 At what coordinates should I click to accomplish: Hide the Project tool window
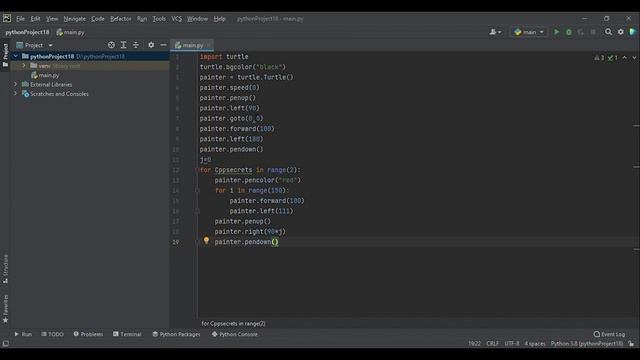(x=163, y=45)
